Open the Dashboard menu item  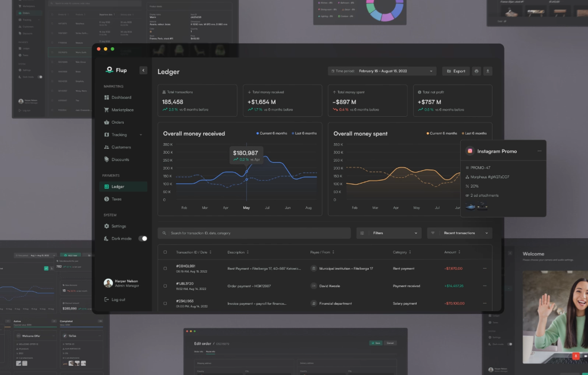click(121, 97)
